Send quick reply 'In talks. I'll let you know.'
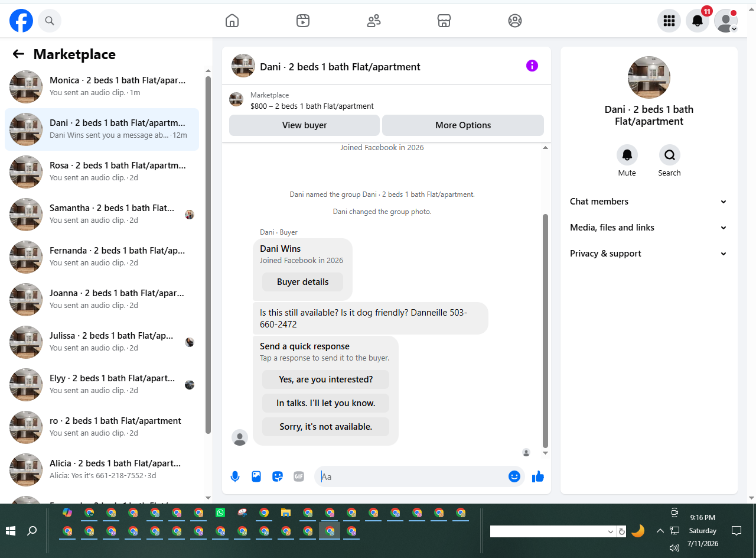Image resolution: width=756 pixels, height=558 pixels. [325, 403]
